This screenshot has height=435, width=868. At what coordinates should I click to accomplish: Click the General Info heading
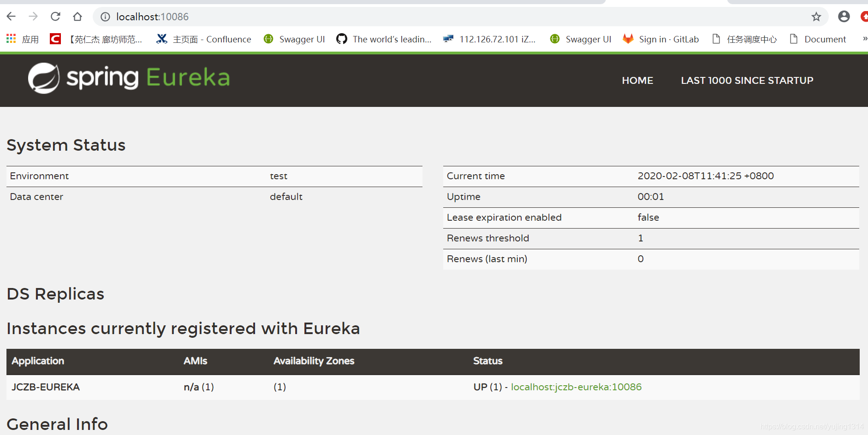[x=57, y=424]
